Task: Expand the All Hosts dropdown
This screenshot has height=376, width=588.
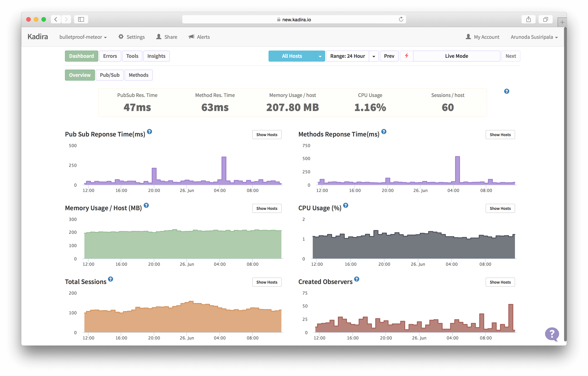Action: coord(320,56)
